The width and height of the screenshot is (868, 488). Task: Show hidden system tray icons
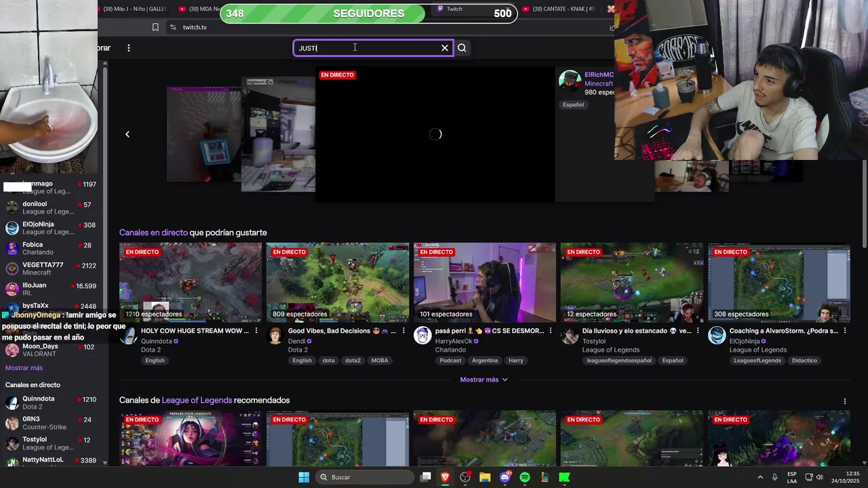(x=759, y=477)
